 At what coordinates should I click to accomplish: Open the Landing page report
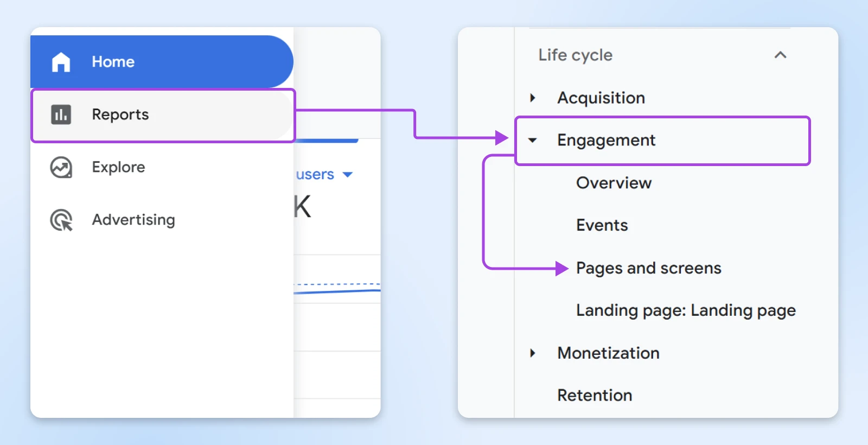[686, 310]
